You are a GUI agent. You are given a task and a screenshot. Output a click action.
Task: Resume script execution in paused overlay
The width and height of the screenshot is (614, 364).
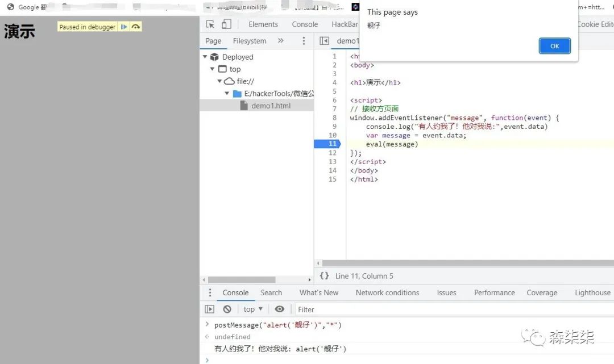pyautogui.click(x=124, y=27)
